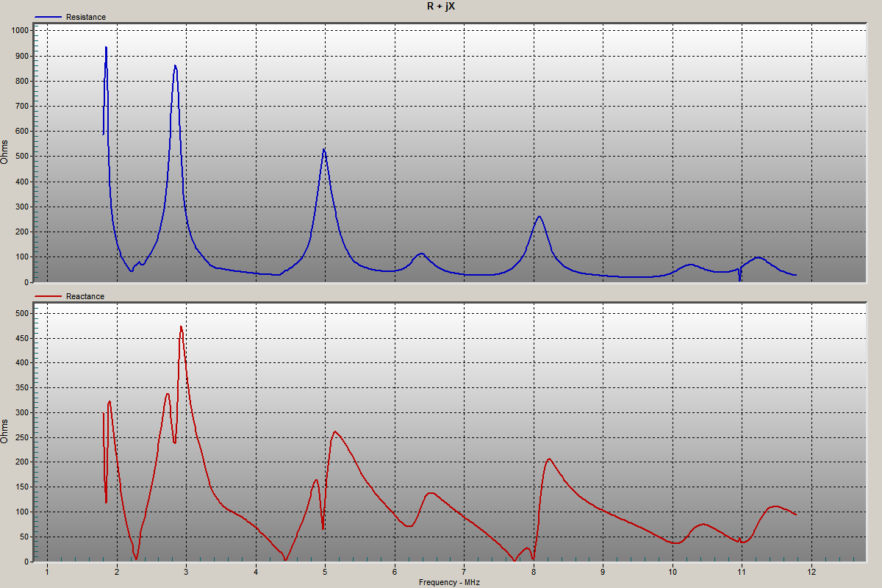Click the 6 MHz frequency tick label
This screenshot has height=588, width=882.
click(395, 572)
